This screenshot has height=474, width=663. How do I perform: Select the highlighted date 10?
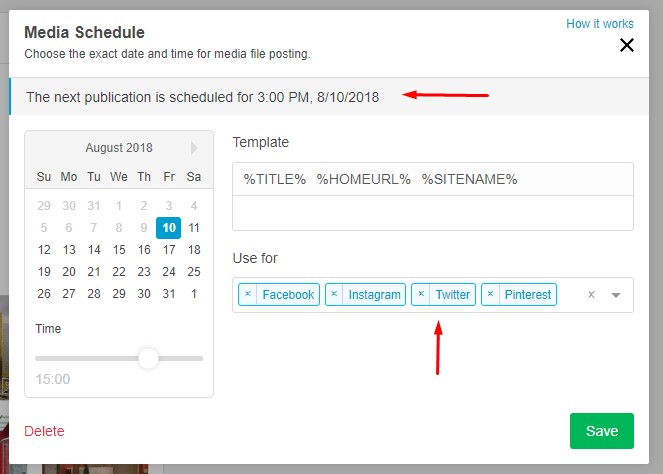click(x=169, y=228)
